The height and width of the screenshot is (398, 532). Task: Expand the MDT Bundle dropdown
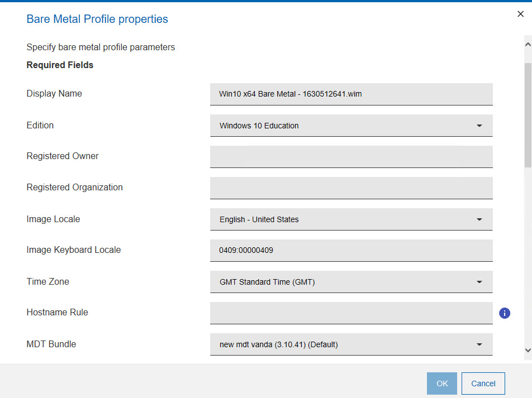pyautogui.click(x=351, y=344)
